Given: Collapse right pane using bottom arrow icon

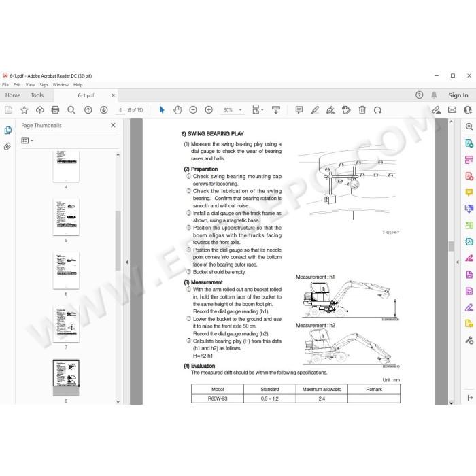Looking at the screenshot, I should click(x=470, y=398).
